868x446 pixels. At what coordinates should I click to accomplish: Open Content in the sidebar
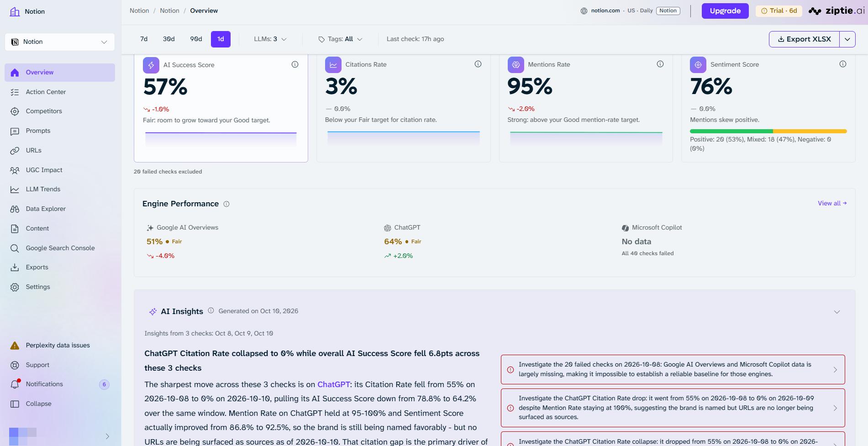[59, 228]
